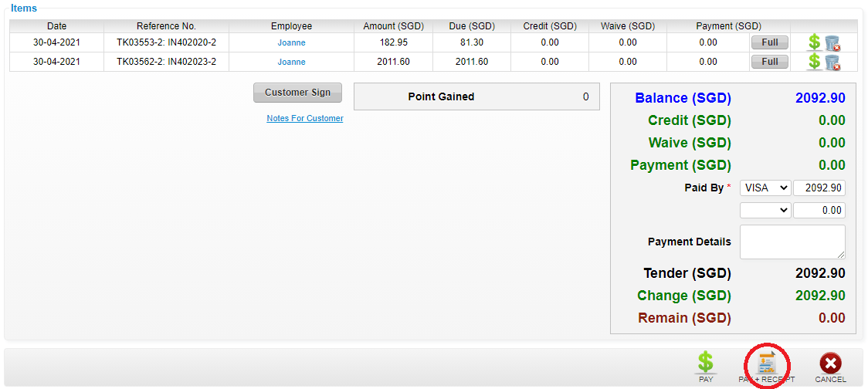The image size is (868, 389).
Task: Click the green dollar icon for TK03553-2 row
Action: 814,42
